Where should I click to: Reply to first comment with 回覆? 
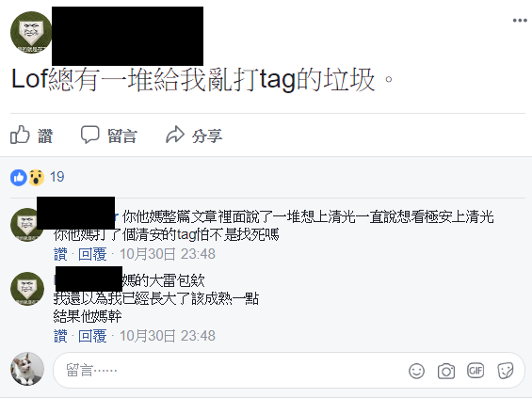[92, 254]
